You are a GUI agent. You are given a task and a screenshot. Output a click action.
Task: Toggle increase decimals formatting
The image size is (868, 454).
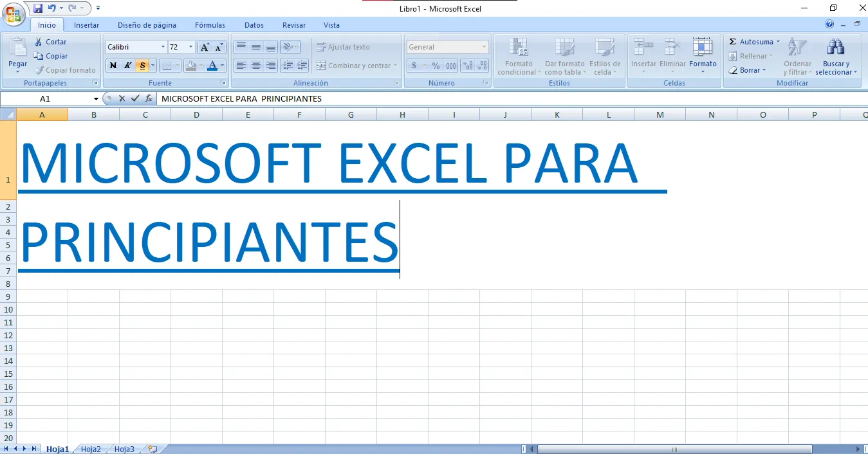[x=468, y=65]
